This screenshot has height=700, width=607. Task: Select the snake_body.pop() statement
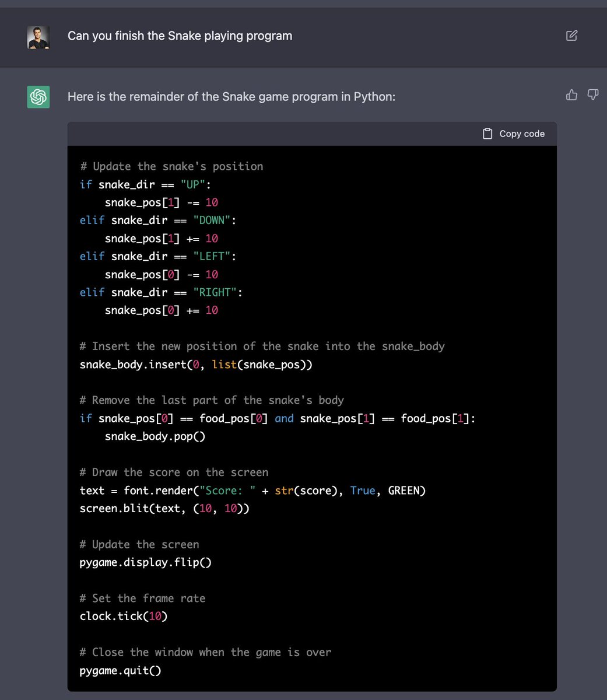point(154,436)
